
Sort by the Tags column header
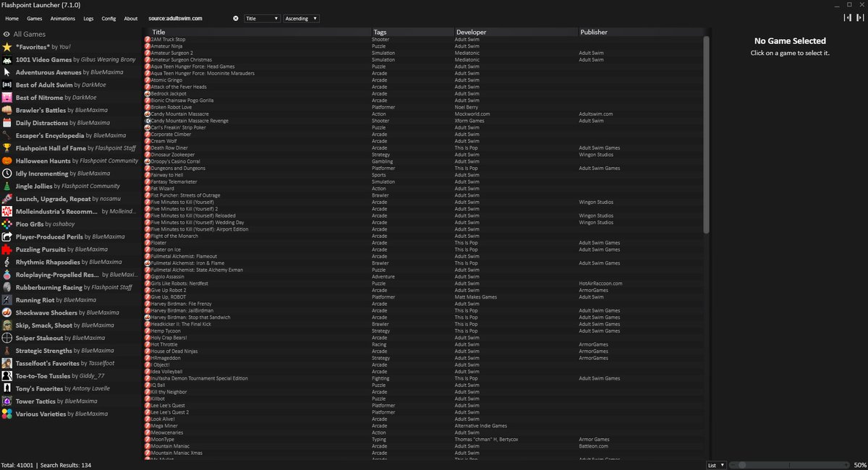point(412,32)
